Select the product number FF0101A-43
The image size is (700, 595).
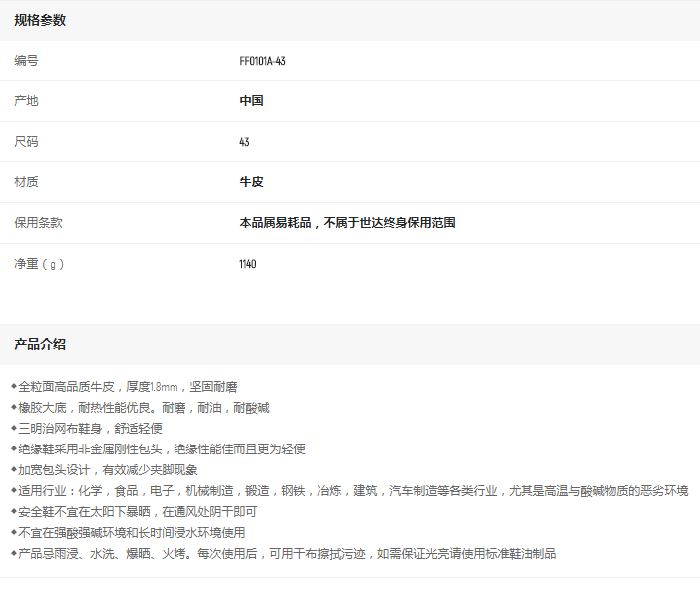click(263, 61)
